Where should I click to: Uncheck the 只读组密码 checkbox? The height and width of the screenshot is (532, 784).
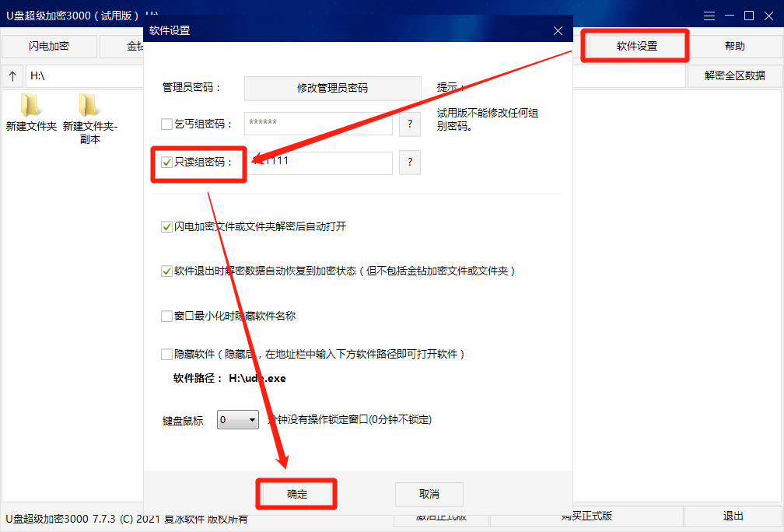166,162
